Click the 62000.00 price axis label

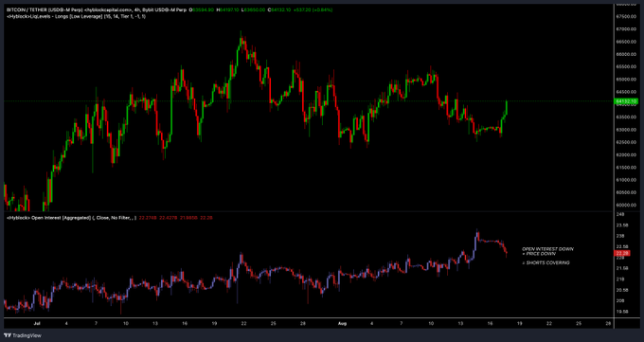coord(625,154)
